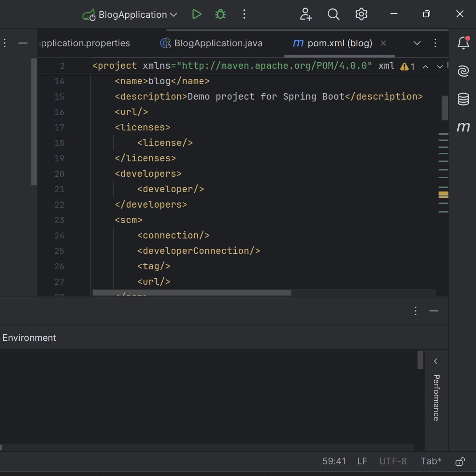Open left panel options three-dot menu

click(5, 43)
